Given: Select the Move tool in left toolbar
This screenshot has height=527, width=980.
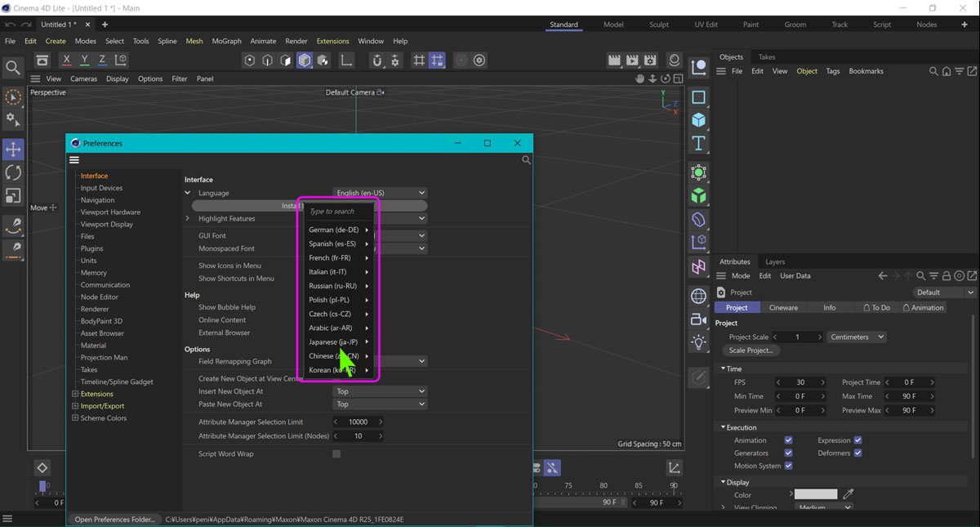Looking at the screenshot, I should [x=13, y=150].
